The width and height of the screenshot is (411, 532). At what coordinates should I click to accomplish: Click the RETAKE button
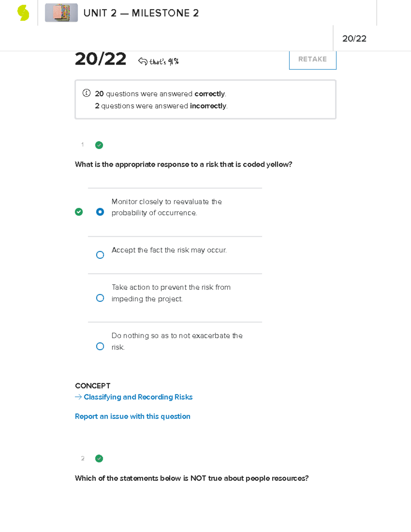[312, 59]
